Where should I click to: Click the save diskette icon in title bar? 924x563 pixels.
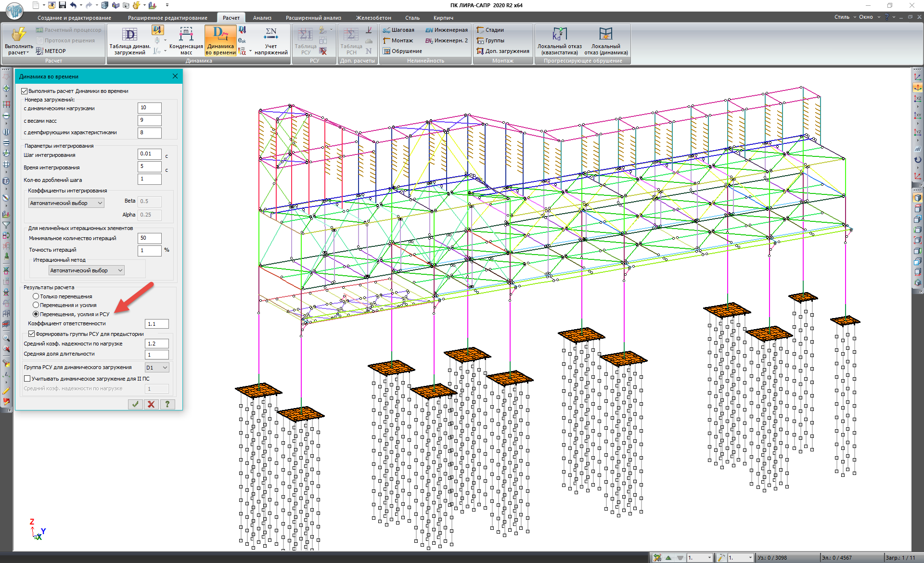[62, 5]
